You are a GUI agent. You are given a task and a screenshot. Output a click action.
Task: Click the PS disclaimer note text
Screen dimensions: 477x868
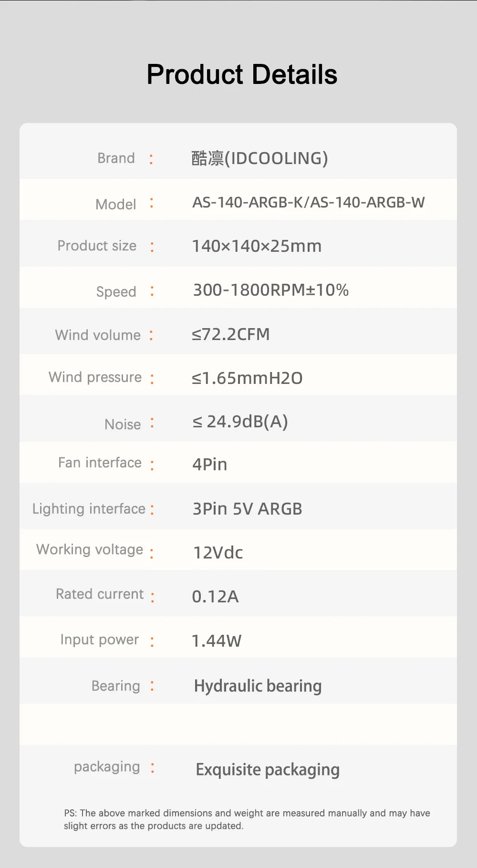[x=247, y=819]
